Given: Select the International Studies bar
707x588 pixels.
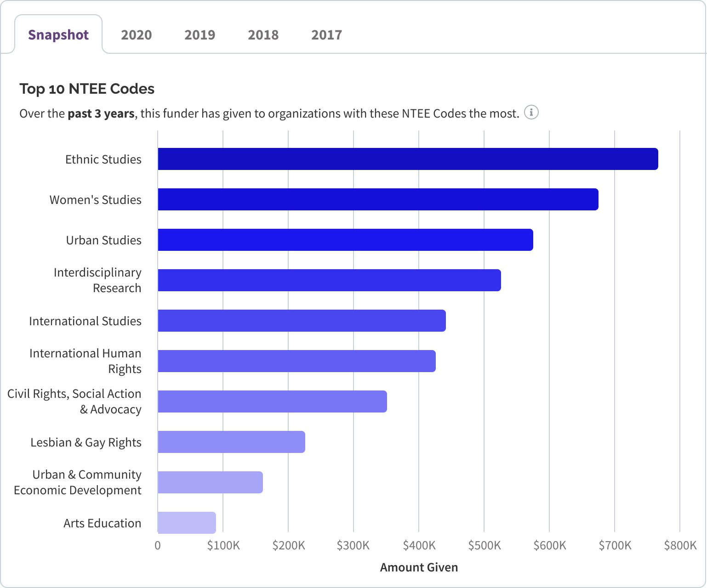Looking at the screenshot, I should point(302,321).
